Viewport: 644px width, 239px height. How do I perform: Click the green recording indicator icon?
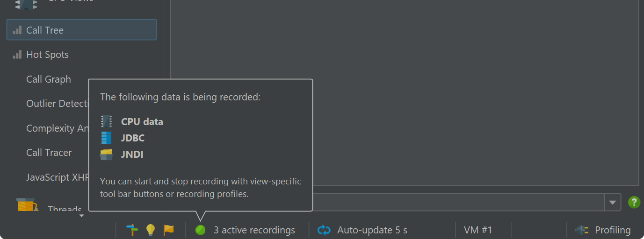tap(200, 230)
